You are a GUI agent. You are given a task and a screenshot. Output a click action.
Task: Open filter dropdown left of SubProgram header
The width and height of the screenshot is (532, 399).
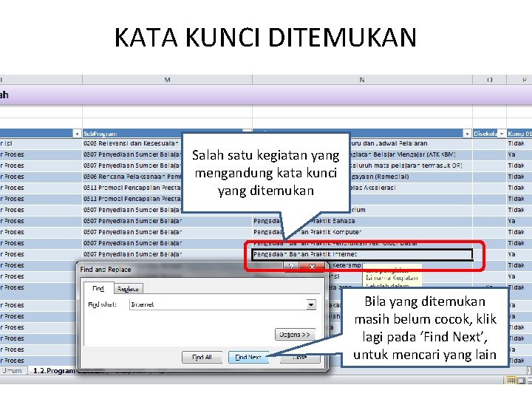[x=78, y=134]
